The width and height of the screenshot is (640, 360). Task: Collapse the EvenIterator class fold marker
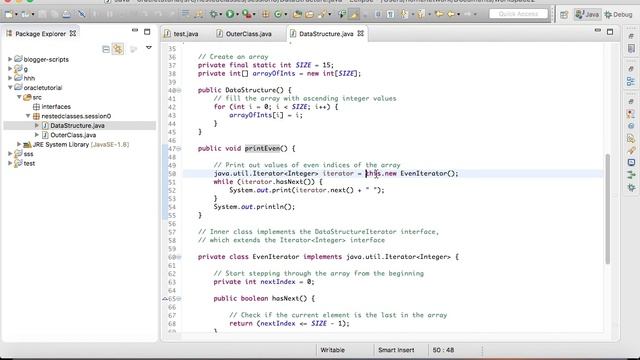click(179, 257)
